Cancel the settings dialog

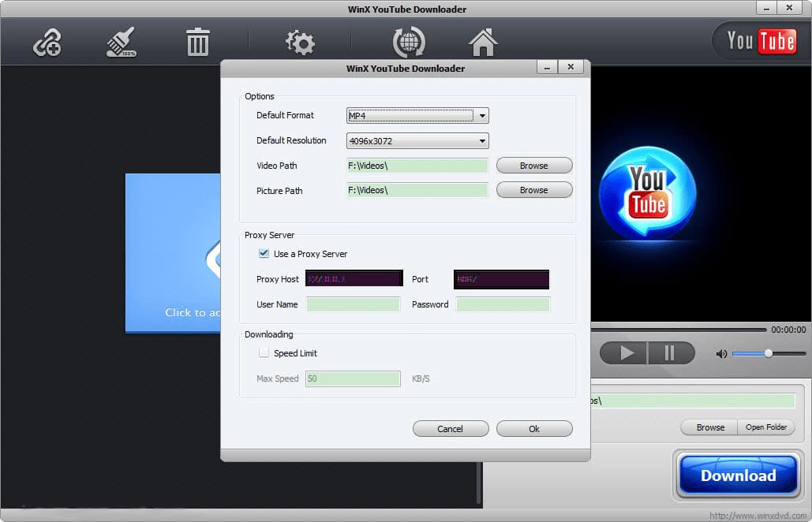pos(450,429)
